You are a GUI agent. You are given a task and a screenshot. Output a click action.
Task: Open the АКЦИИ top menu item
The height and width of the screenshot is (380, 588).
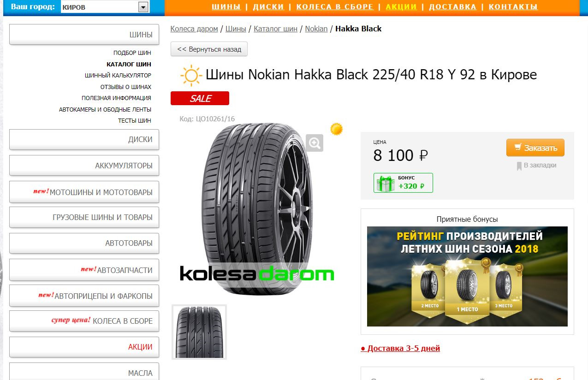(401, 7)
